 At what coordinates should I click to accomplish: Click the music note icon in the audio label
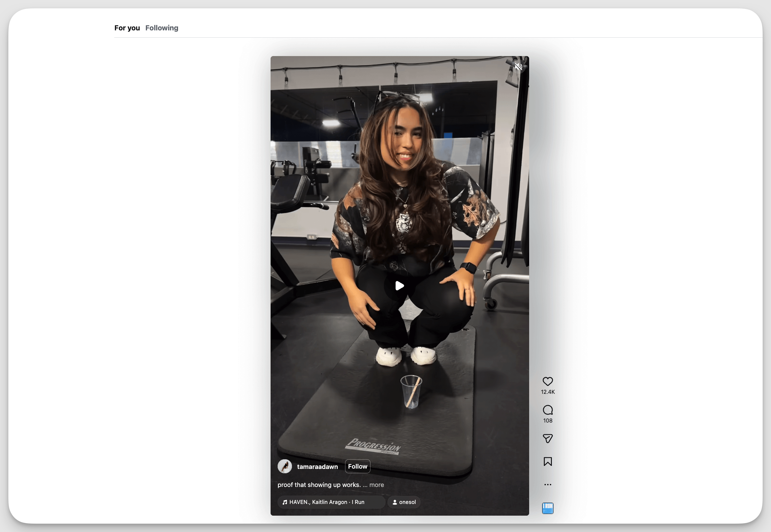[x=285, y=502]
